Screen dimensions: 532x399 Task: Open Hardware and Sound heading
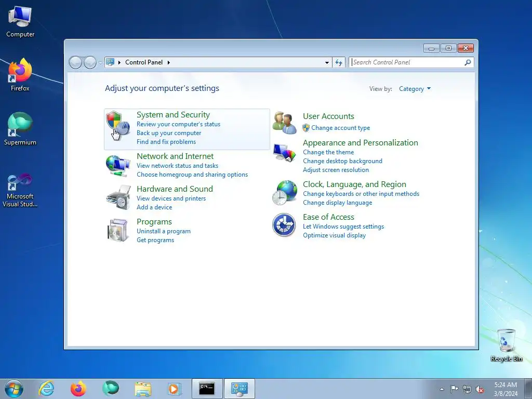coord(175,189)
